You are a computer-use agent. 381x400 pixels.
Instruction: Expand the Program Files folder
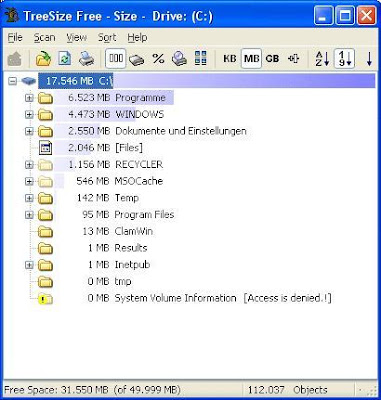[x=29, y=215]
